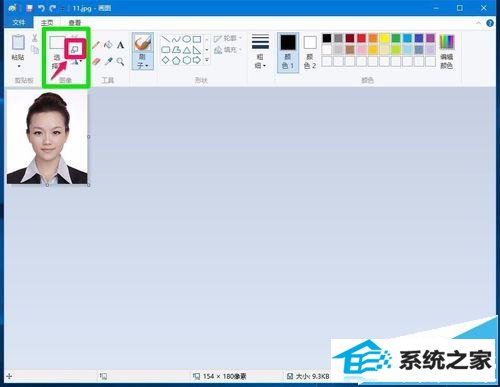Pick the purple color swatch

[430, 38]
